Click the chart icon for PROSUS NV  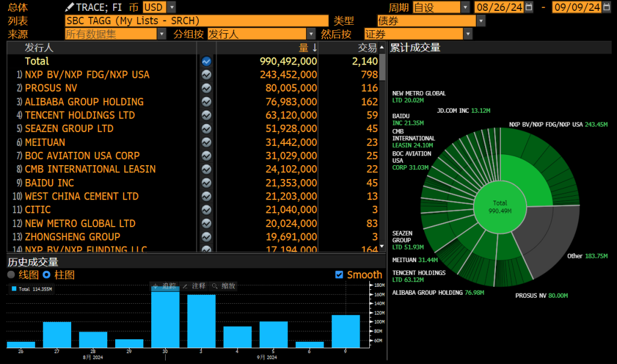click(x=207, y=89)
